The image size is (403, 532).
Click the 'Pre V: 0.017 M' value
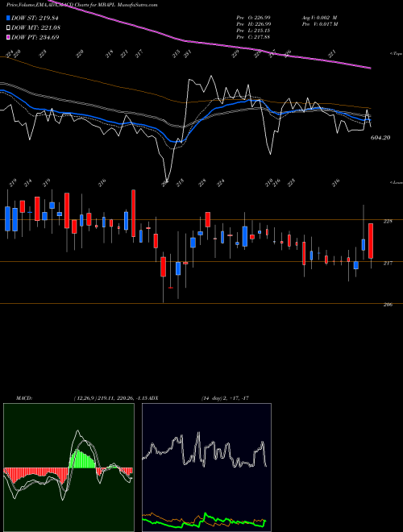point(320,23)
